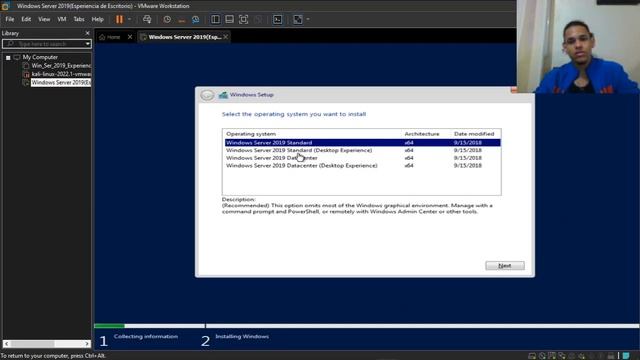Click the stretch guest display icon
Image resolution: width=640 pixels, height=360 pixels.
298,19
